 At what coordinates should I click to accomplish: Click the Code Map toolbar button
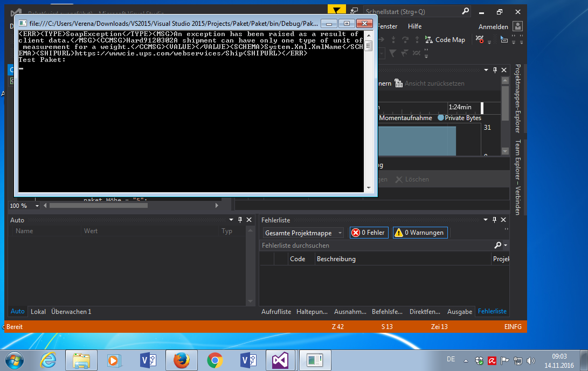pos(445,39)
